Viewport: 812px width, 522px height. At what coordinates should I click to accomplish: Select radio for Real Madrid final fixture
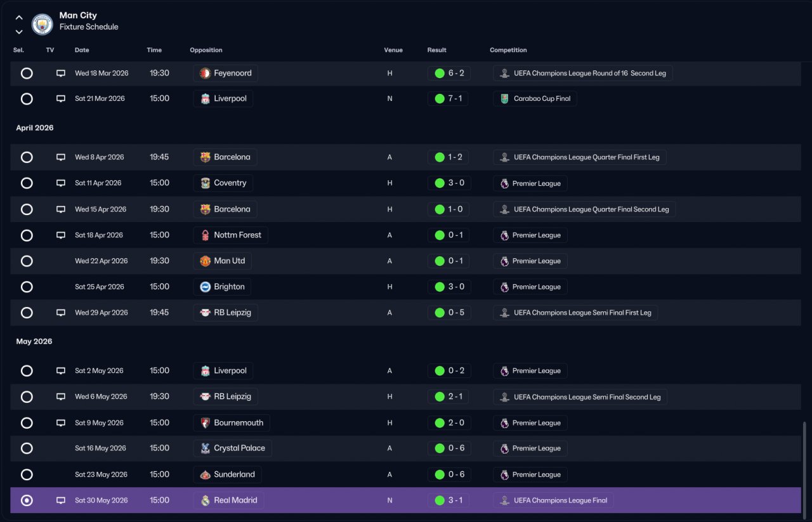[x=27, y=500]
